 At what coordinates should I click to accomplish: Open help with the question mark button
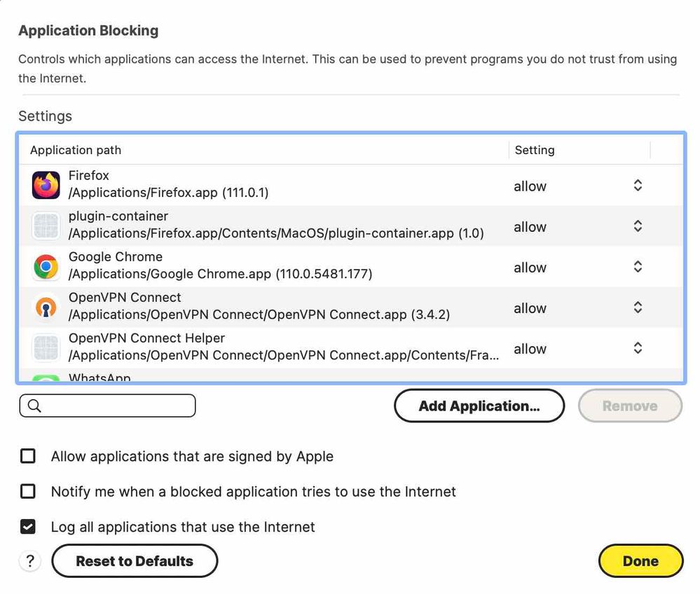pos(29,561)
